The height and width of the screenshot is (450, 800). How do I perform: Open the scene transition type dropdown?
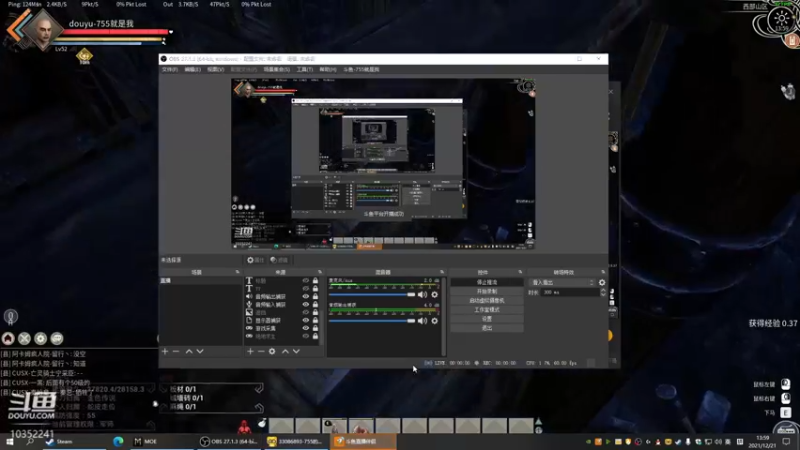pyautogui.click(x=563, y=282)
